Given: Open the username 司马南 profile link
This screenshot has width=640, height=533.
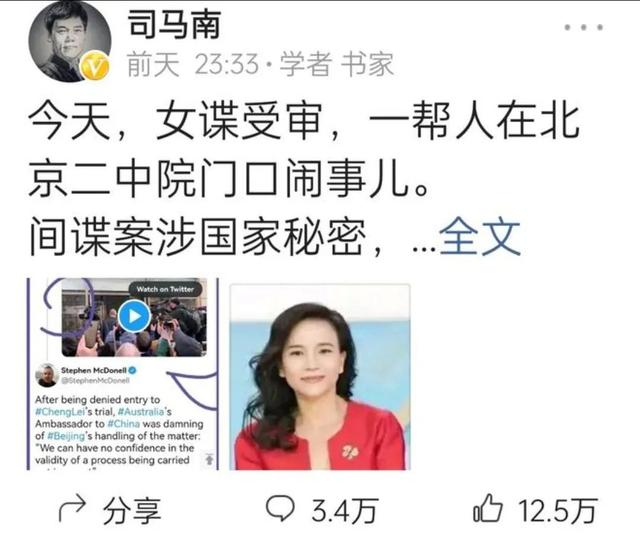Looking at the screenshot, I should [174, 24].
